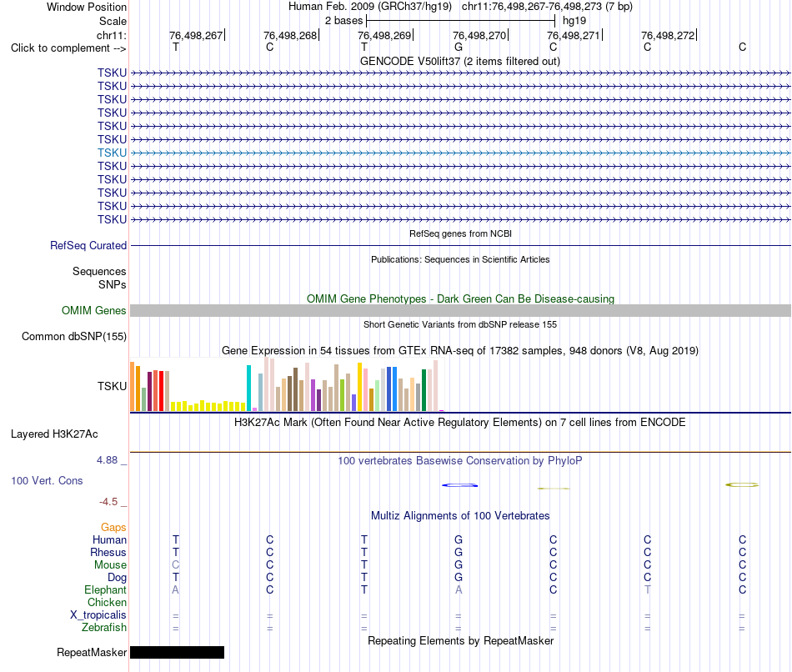
Task: Click the 'Mouse' alignment row label
Action: coord(110,565)
